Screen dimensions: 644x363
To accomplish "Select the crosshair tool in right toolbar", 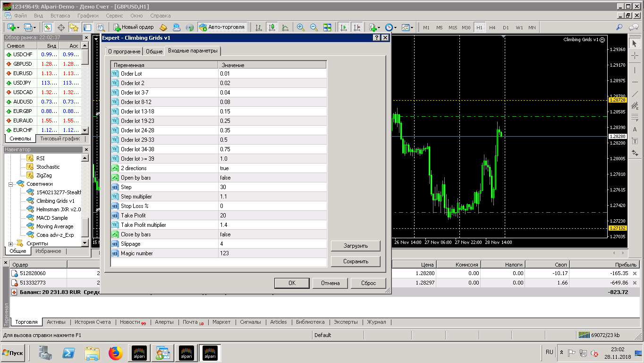I will [635, 56].
